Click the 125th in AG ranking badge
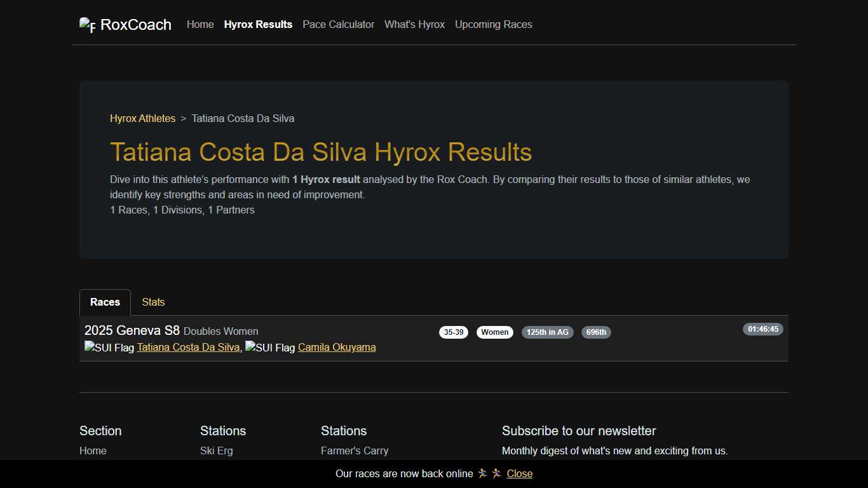The height and width of the screenshot is (488, 868). pyautogui.click(x=547, y=332)
